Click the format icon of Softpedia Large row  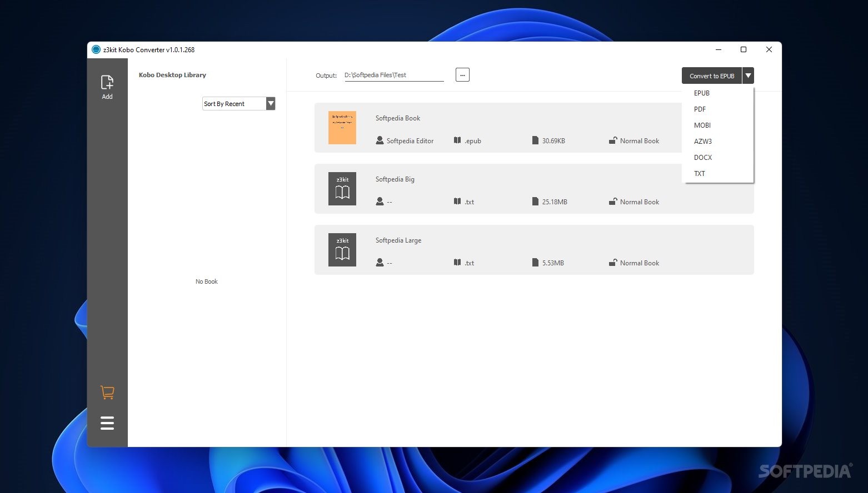click(x=457, y=263)
